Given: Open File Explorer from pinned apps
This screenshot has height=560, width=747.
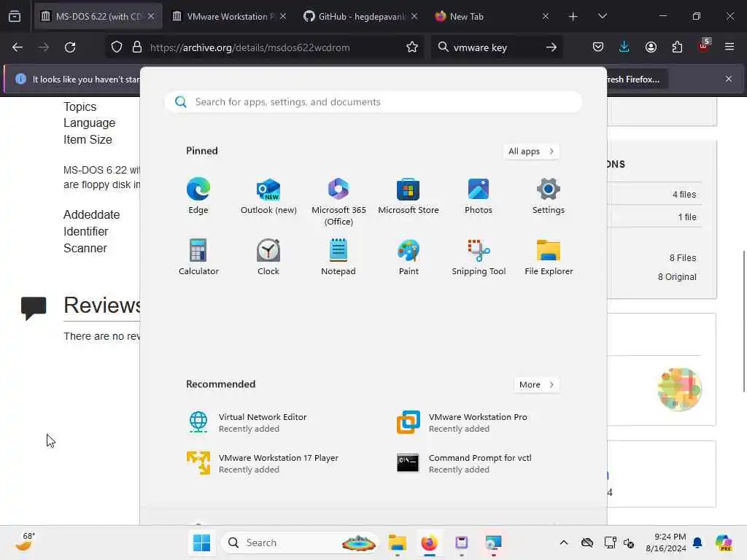Looking at the screenshot, I should (549, 257).
